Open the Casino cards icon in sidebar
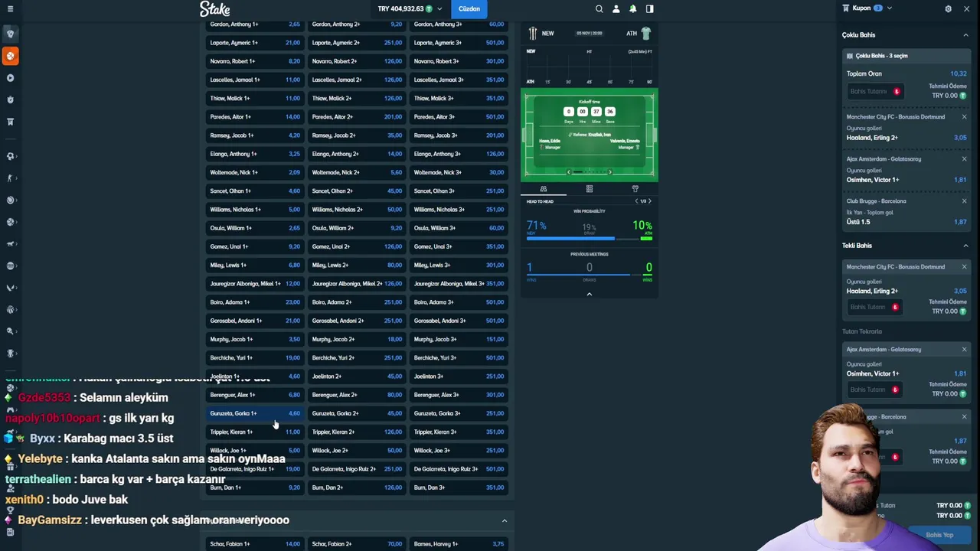Image resolution: width=980 pixels, height=551 pixels. click(10, 34)
